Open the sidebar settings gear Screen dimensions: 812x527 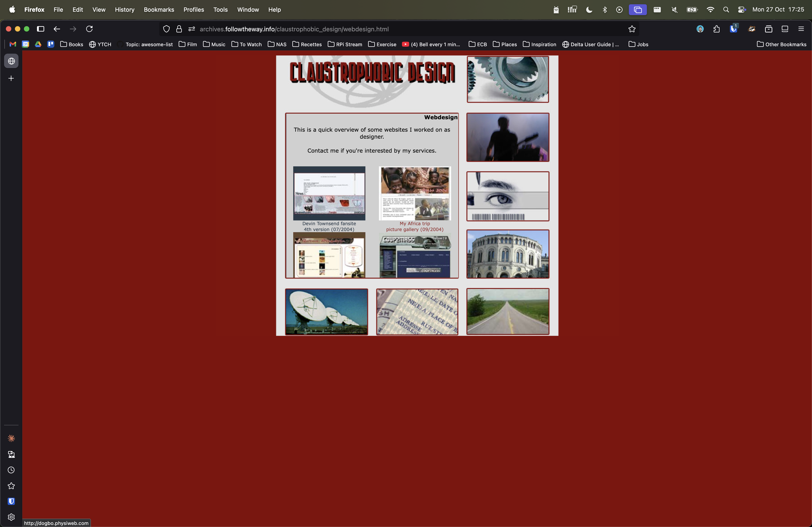pyautogui.click(x=11, y=517)
